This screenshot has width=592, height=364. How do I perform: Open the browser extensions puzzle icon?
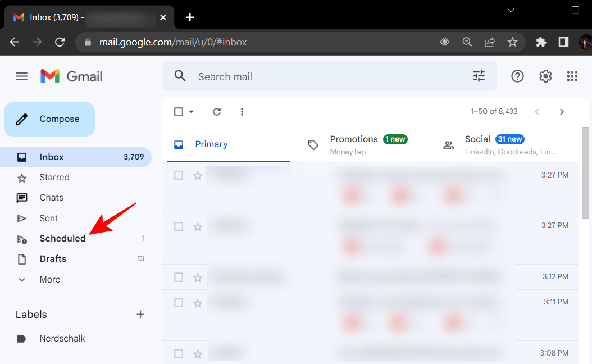pyautogui.click(x=541, y=42)
